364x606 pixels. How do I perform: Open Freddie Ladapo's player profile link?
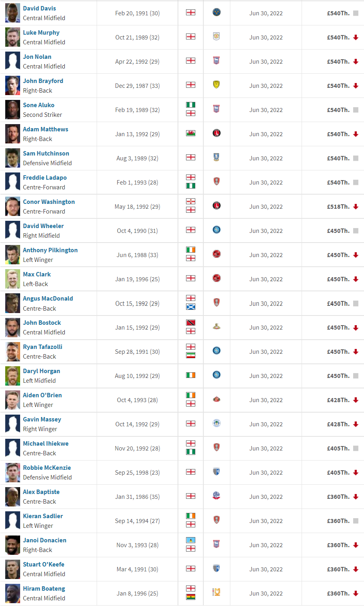(x=45, y=178)
